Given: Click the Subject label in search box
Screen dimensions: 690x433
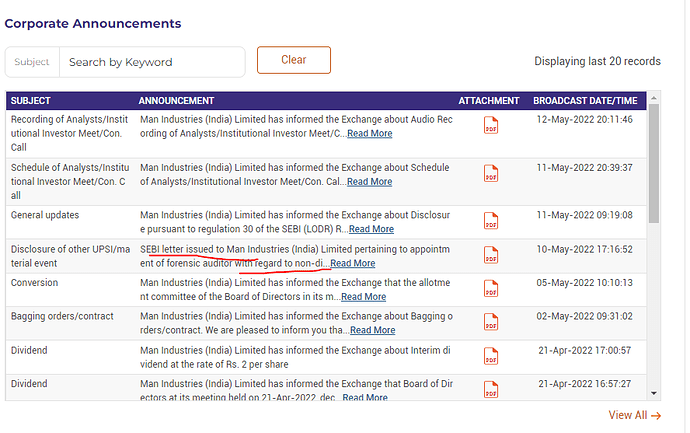Looking at the screenshot, I should (x=32, y=62).
